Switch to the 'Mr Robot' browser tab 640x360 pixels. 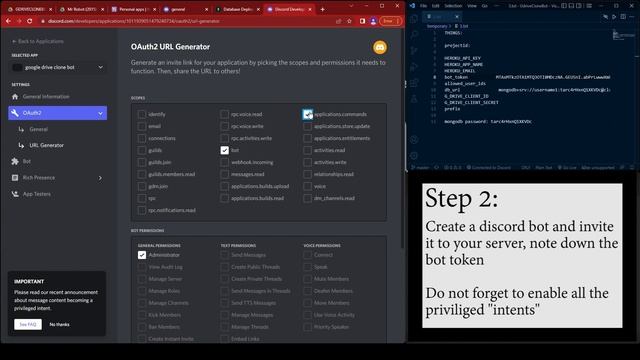[81, 9]
